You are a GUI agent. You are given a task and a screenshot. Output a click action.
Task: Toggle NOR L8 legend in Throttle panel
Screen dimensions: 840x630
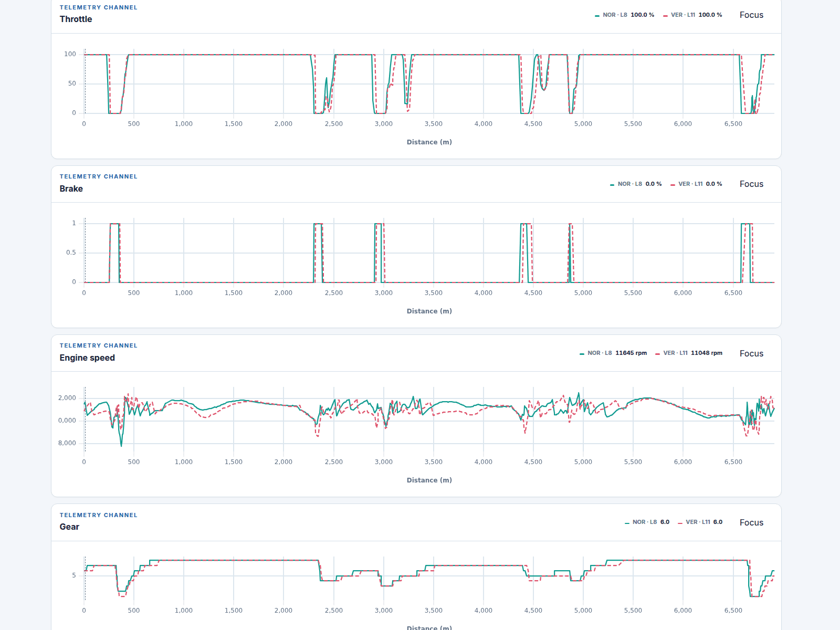point(624,15)
